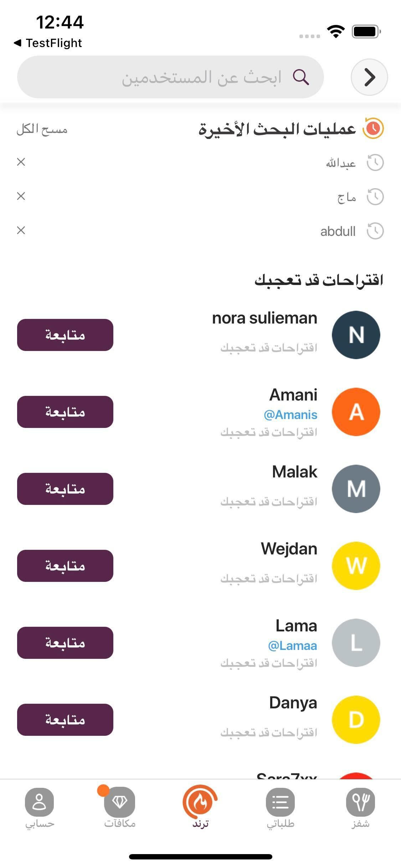
Task: Open the @Lamaa username link
Action: 292,646
